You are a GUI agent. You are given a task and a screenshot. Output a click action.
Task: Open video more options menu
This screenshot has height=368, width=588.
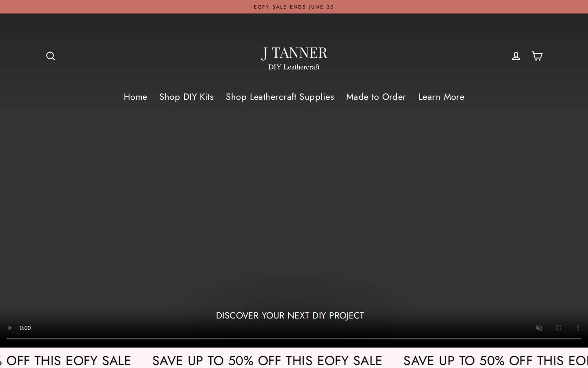578,328
